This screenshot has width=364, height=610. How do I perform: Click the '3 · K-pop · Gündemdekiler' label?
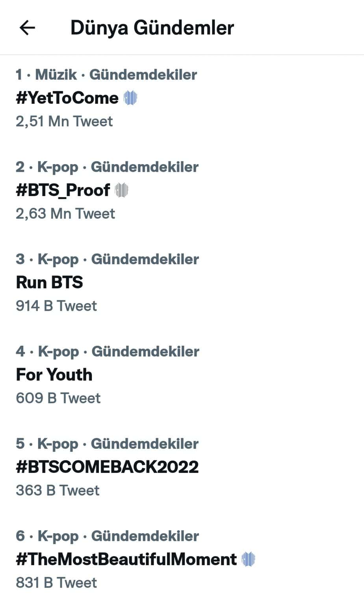point(107,259)
